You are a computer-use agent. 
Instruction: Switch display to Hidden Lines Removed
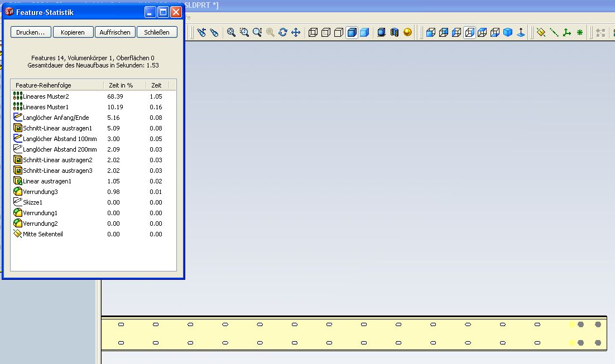pos(339,32)
